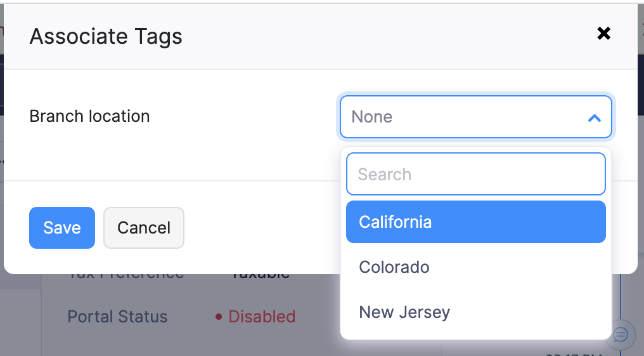Click the Branch location label

pyautogui.click(x=89, y=116)
